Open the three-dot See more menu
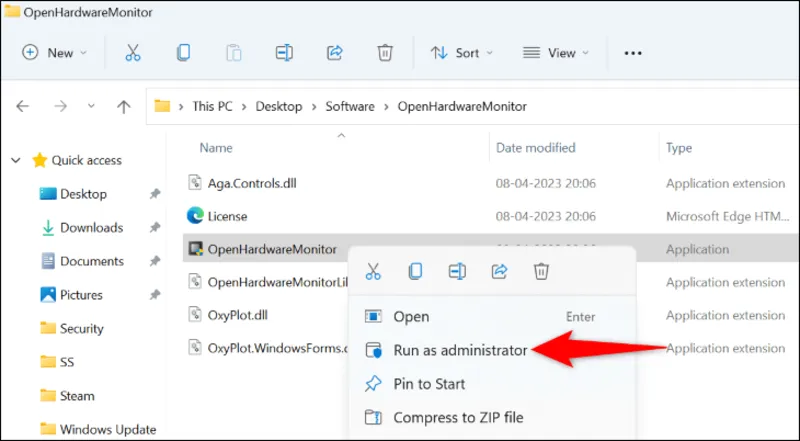 633,53
